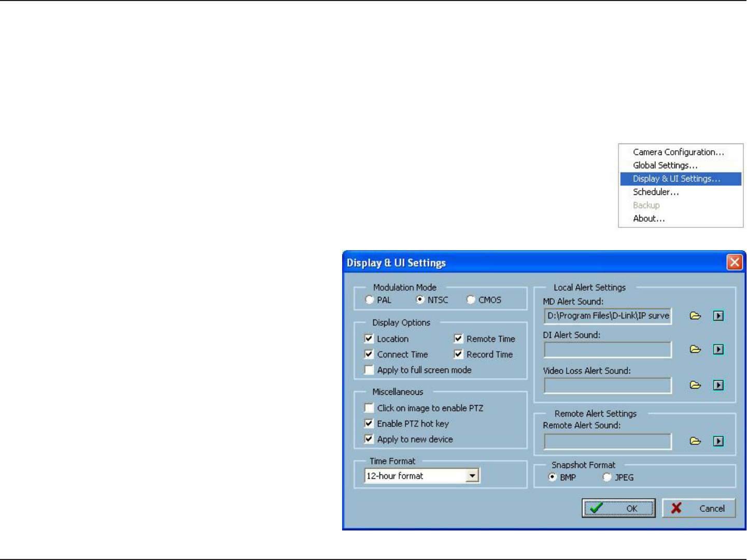Open About menu item

[681, 219]
